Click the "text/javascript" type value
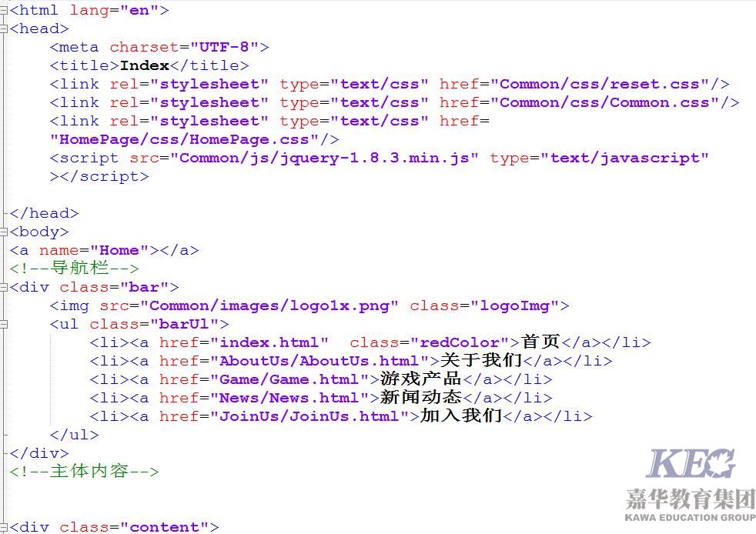Screen dimensions: 756x534 624,158
